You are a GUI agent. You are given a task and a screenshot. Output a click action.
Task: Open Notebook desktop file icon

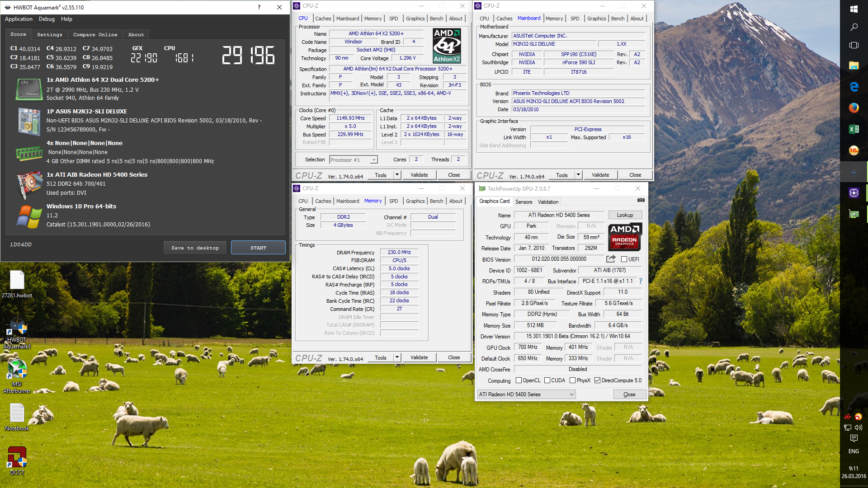click(17, 417)
